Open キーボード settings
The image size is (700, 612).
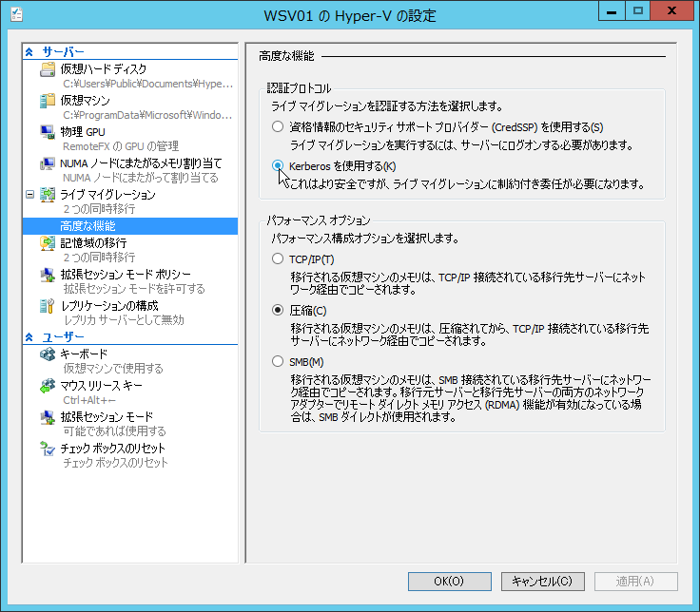[x=84, y=354]
